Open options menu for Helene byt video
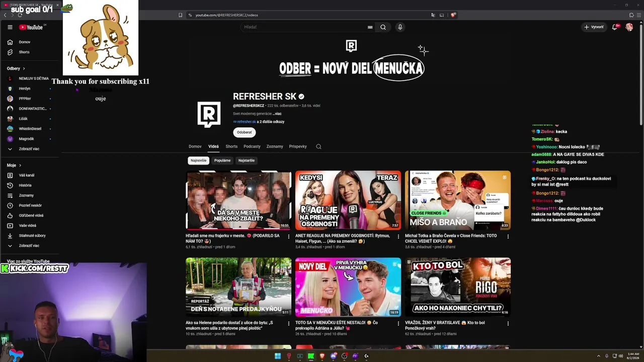644x362 pixels. coord(289,323)
